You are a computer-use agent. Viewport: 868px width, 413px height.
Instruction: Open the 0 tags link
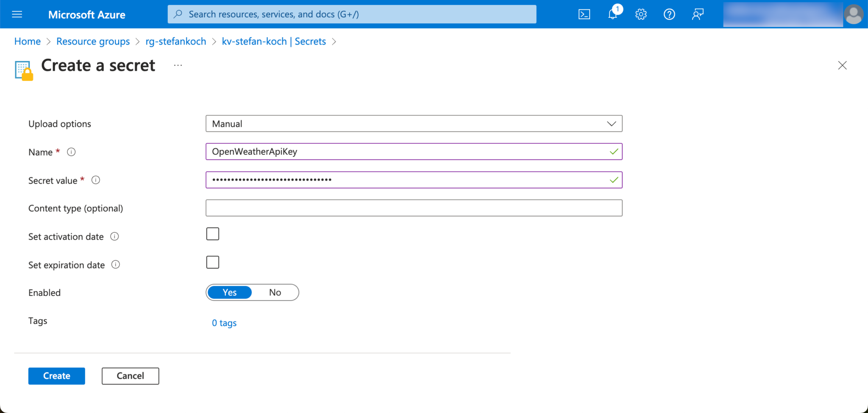(x=224, y=323)
